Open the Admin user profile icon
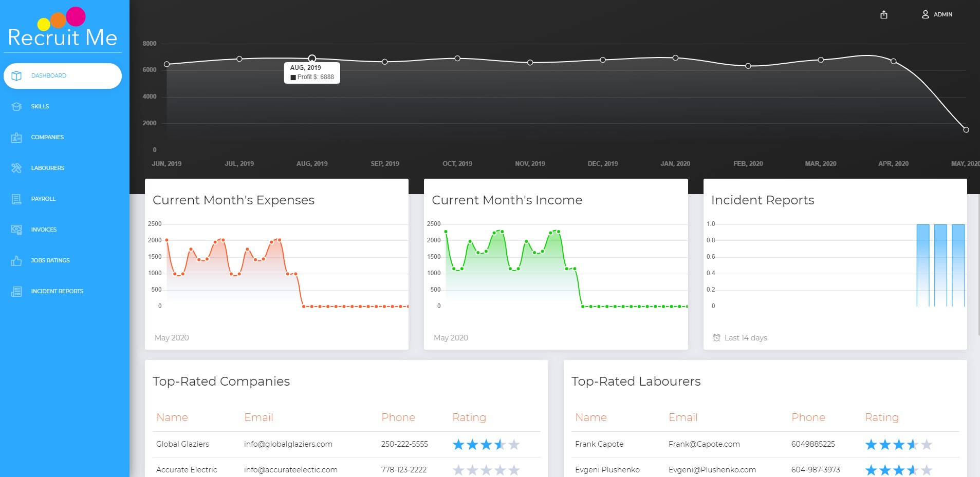This screenshot has height=477, width=980. coord(925,14)
